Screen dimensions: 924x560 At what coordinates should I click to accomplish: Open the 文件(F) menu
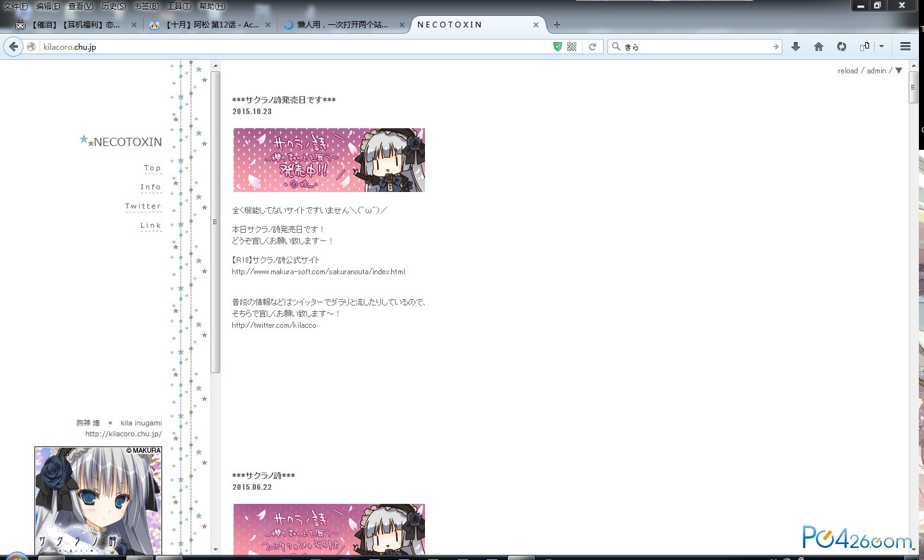tap(16, 6)
